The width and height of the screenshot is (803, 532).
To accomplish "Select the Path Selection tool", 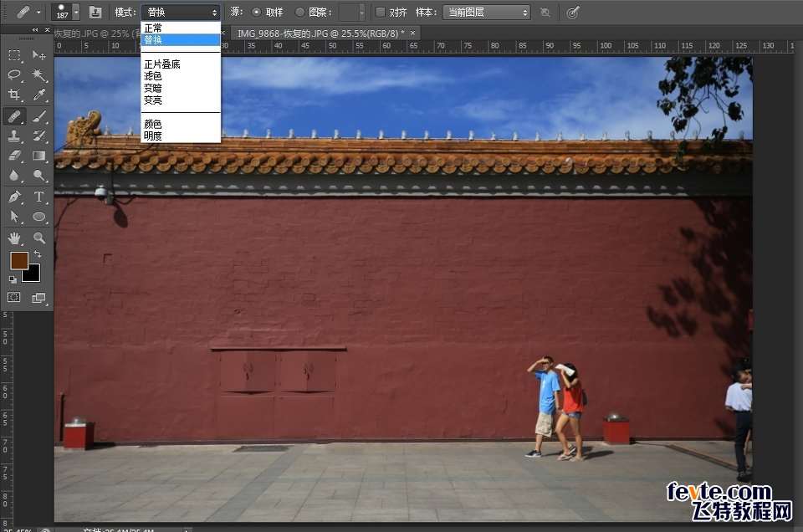I will (x=14, y=217).
